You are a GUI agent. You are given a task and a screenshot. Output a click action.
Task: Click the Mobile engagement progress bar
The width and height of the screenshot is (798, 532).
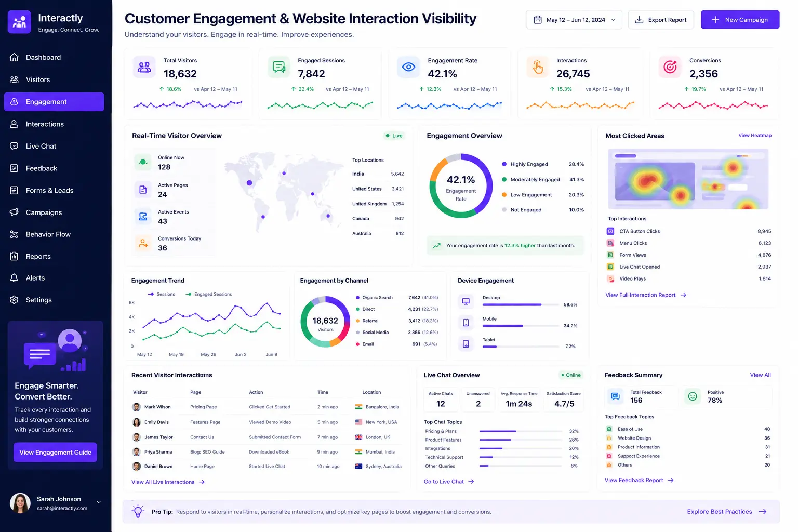[x=521, y=326]
